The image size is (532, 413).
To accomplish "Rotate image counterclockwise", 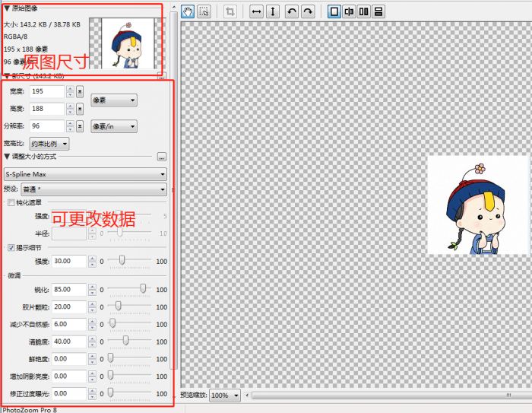I will pos(291,11).
